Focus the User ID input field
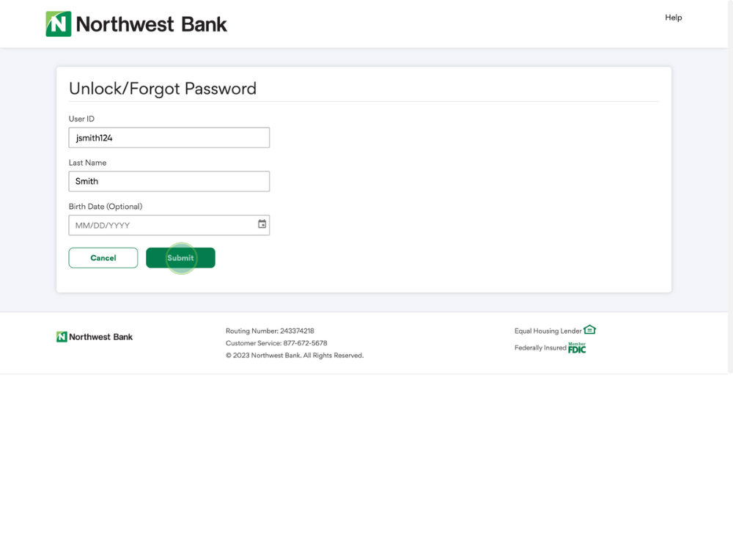Image resolution: width=733 pixels, height=560 pixels. (x=169, y=138)
